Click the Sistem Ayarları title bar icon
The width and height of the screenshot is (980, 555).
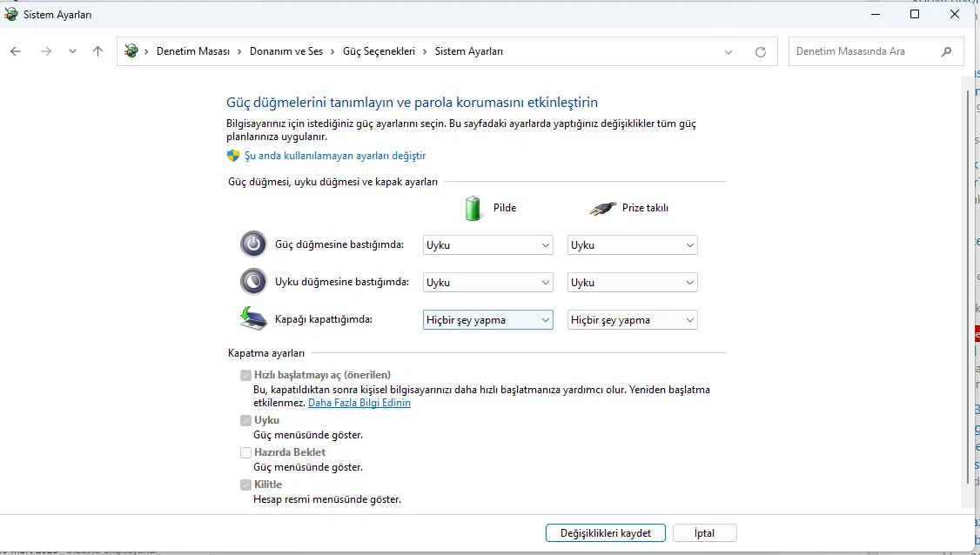pyautogui.click(x=10, y=15)
